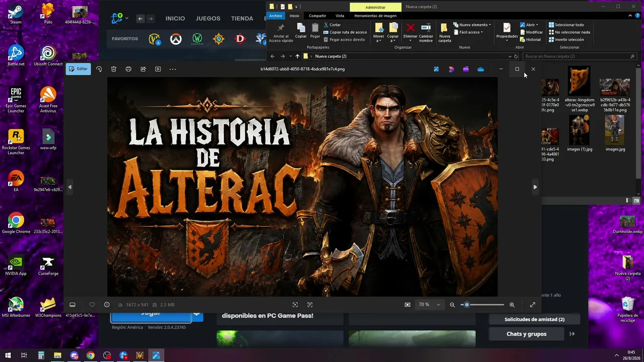
Task: Open address bar history dropdown in Explorer
Action: tap(510, 56)
